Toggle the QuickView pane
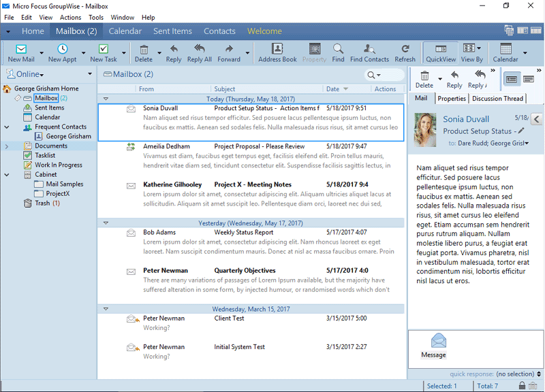 (x=441, y=53)
